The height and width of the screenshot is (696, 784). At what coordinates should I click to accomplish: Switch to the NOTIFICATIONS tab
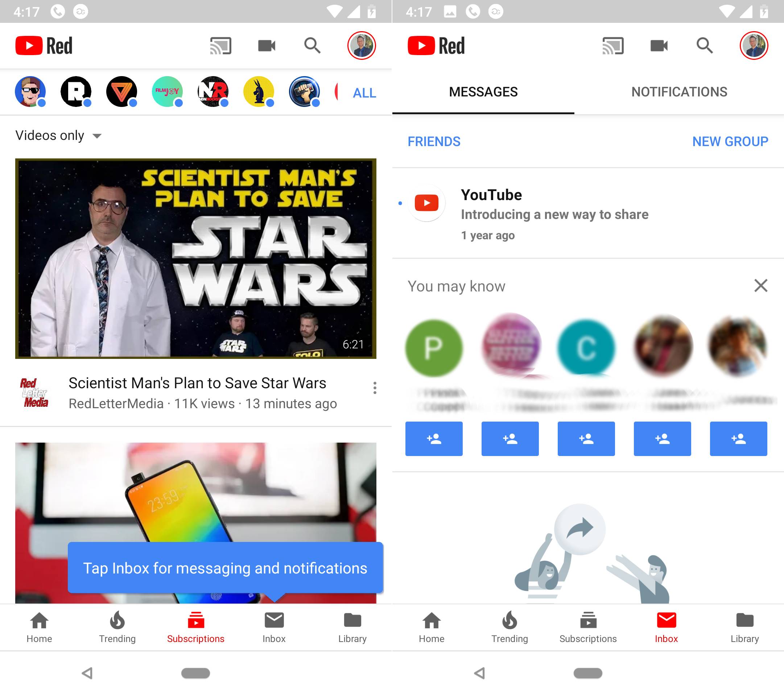click(x=679, y=91)
